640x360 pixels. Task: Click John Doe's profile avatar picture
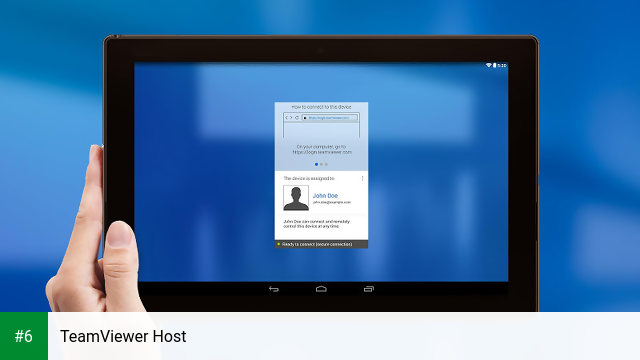[296, 198]
